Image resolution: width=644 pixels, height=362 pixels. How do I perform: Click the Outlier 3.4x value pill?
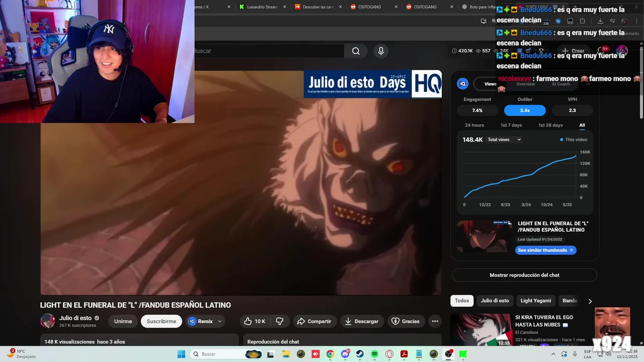(x=525, y=111)
